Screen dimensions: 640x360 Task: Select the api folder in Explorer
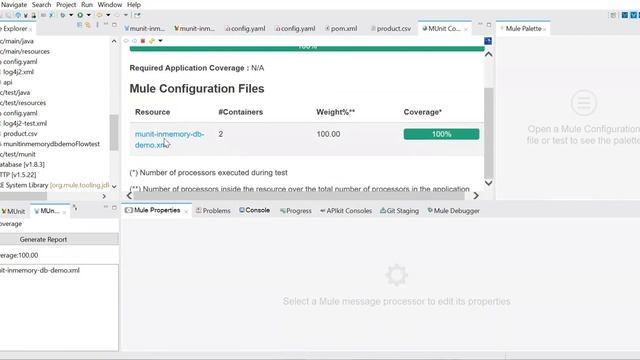[x=7, y=82]
